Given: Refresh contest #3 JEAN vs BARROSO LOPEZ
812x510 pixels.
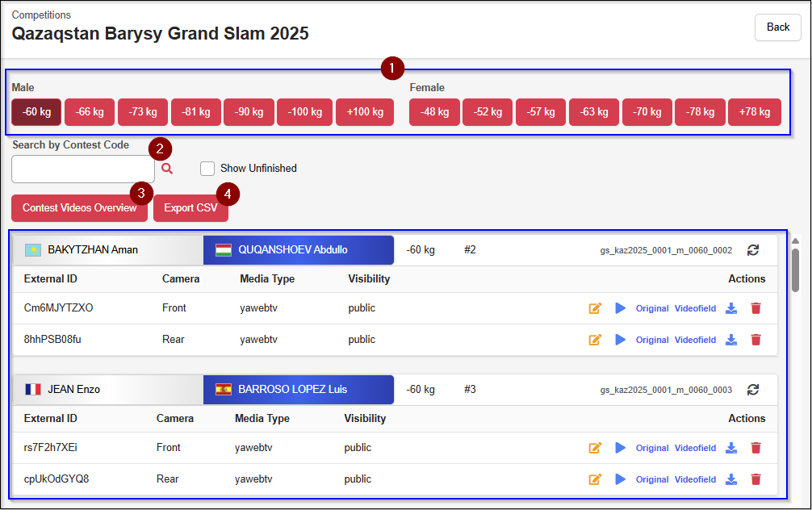Looking at the screenshot, I should tap(753, 390).
